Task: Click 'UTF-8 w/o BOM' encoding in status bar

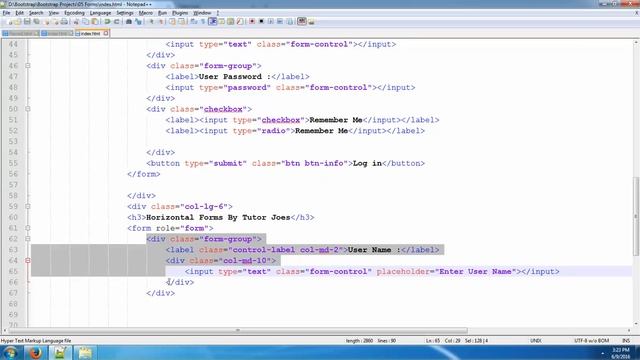Action: point(591,340)
